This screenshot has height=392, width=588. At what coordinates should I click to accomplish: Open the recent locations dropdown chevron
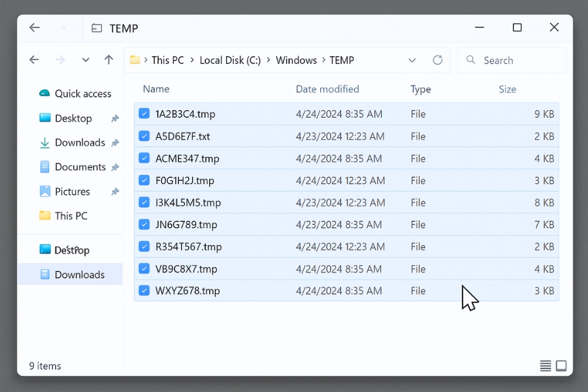[x=86, y=60]
